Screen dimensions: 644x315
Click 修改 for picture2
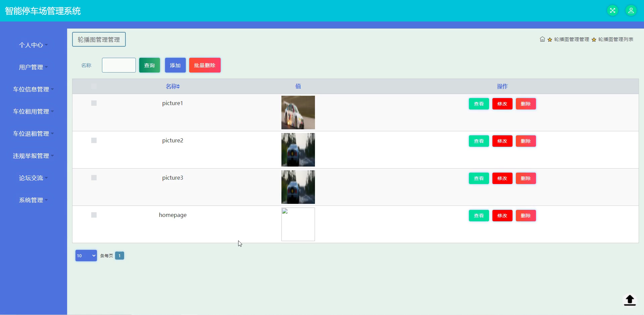(x=502, y=141)
